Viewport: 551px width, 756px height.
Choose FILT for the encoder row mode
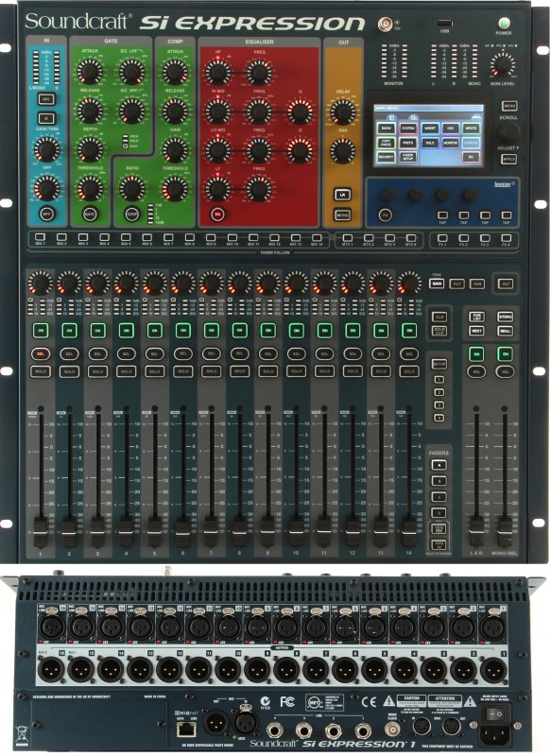click(x=456, y=284)
